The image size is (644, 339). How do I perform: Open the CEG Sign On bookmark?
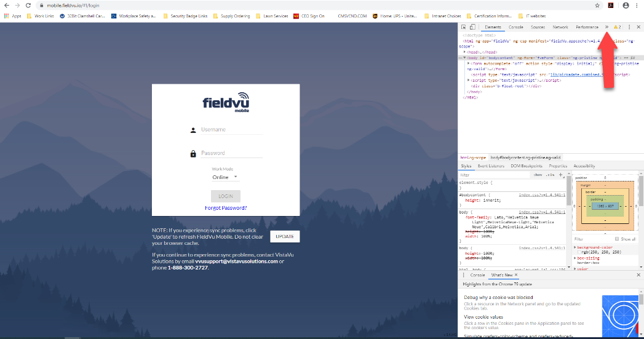[x=309, y=16]
